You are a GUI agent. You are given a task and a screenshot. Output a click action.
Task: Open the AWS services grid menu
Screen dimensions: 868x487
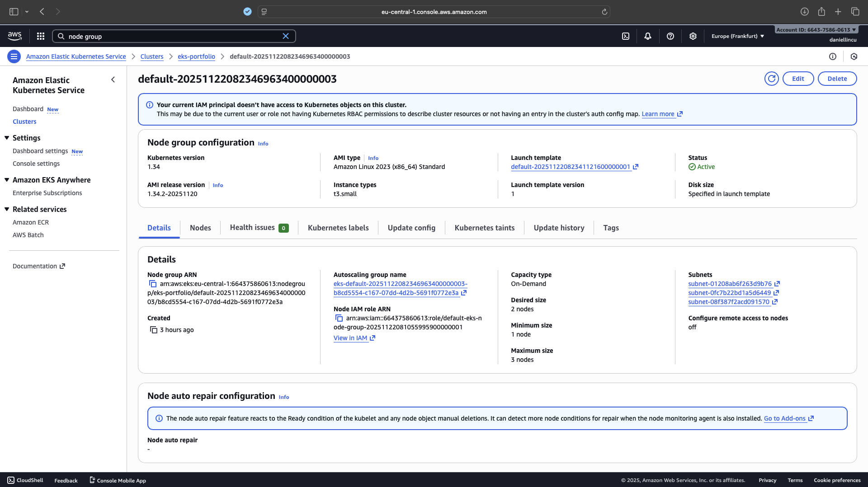[41, 36]
